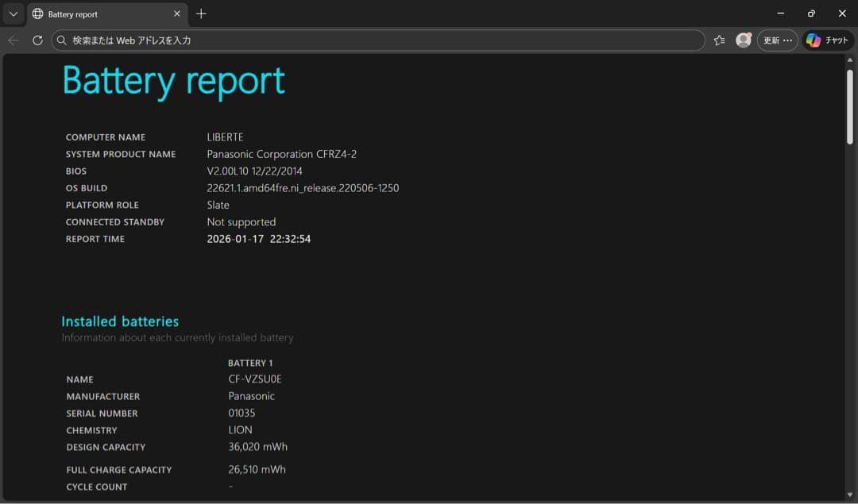Click the magnifier icon in the address bar
This screenshot has width=858, height=504.
(x=61, y=40)
